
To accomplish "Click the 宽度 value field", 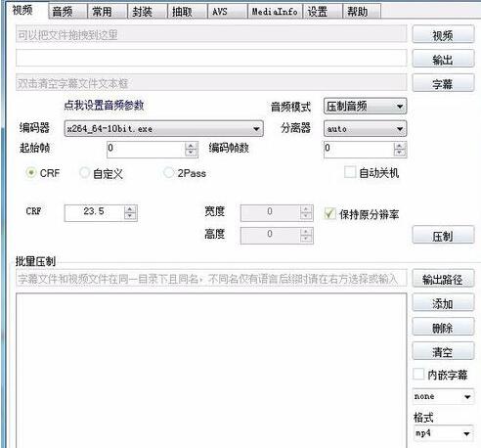I will point(270,213).
